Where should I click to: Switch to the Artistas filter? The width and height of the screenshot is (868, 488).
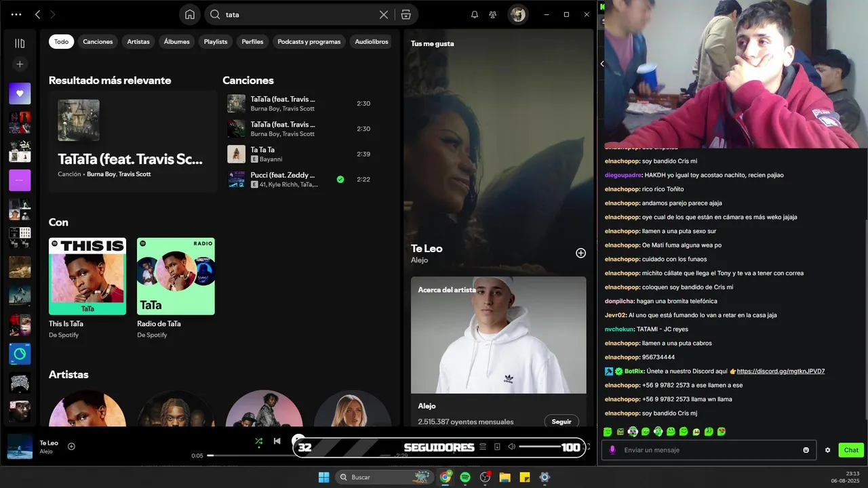pyautogui.click(x=138, y=41)
